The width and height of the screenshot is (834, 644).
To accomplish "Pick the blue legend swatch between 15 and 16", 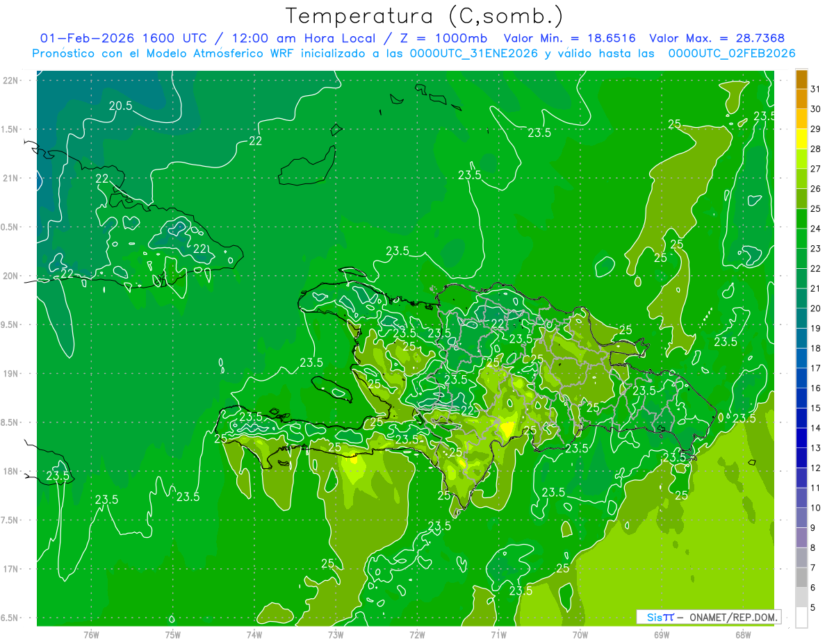I will coord(801,398).
